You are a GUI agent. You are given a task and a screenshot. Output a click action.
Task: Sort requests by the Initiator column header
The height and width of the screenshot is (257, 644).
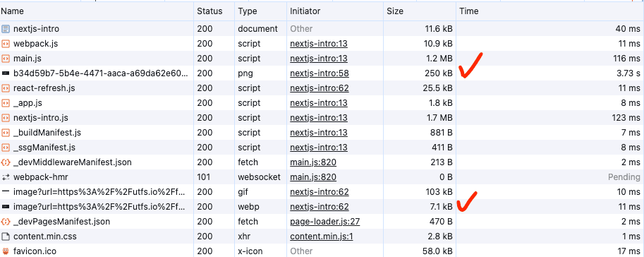(x=305, y=11)
